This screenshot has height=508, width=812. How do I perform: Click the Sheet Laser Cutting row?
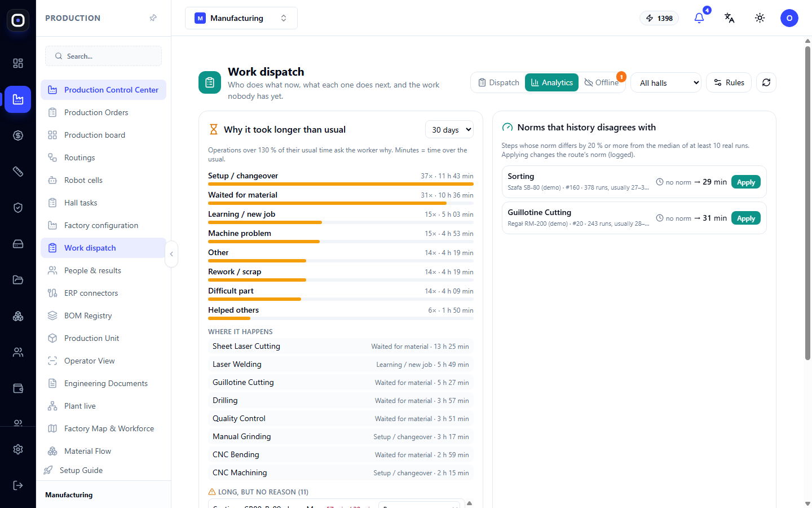tap(341, 347)
